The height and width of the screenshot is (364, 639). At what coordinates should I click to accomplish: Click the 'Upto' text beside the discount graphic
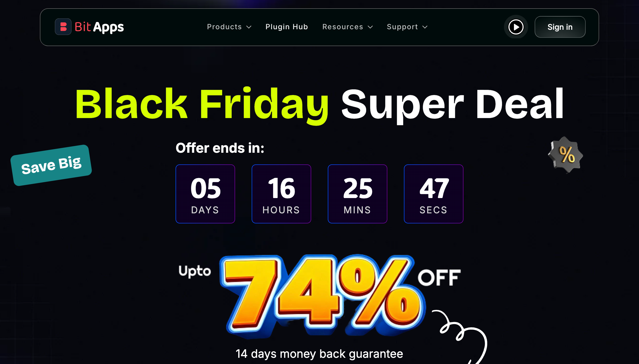pos(195,271)
